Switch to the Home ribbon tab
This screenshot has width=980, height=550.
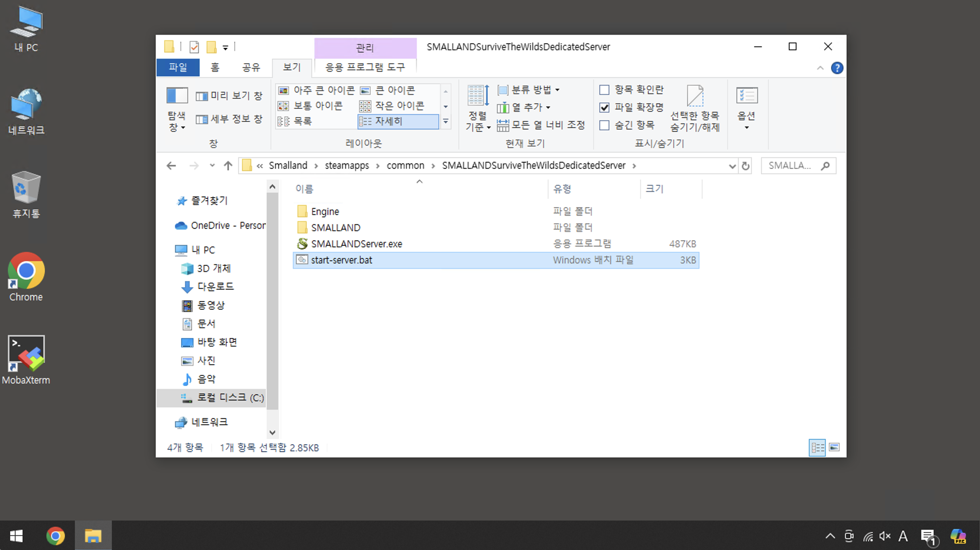(x=215, y=67)
